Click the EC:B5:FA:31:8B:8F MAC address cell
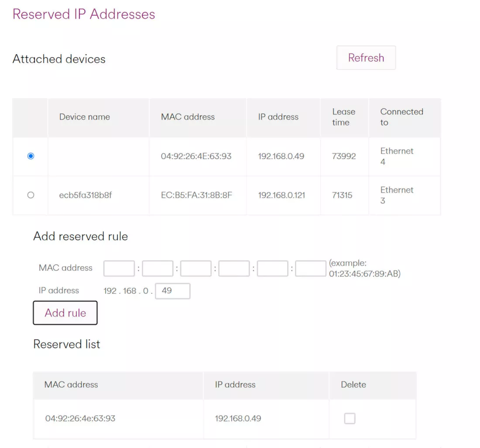 point(196,195)
